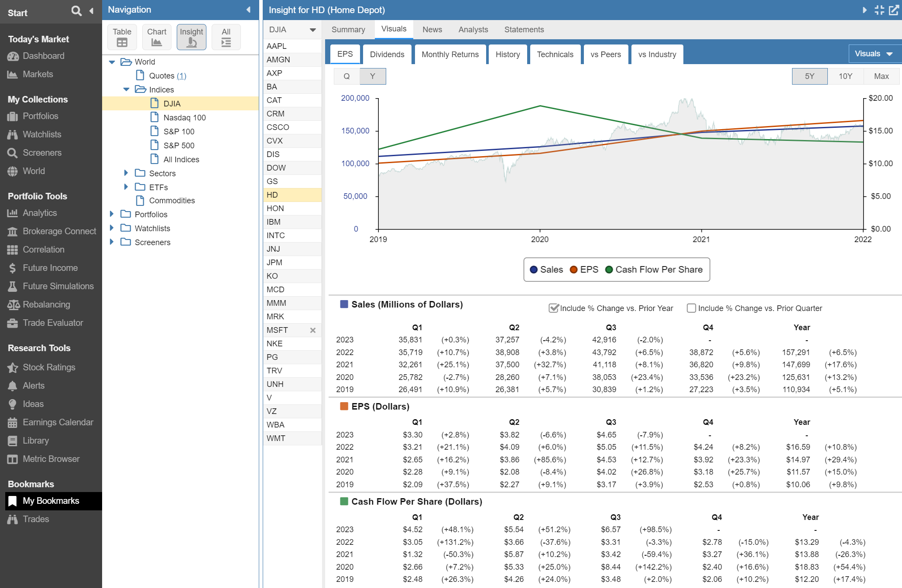
Task: Open the DJIA index dropdown
Action: [x=292, y=30]
